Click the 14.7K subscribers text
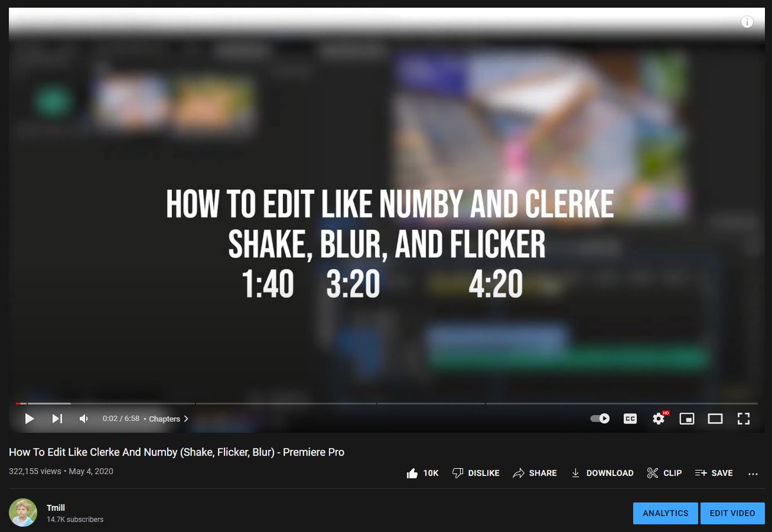Image resolution: width=772 pixels, height=532 pixels. (75, 519)
